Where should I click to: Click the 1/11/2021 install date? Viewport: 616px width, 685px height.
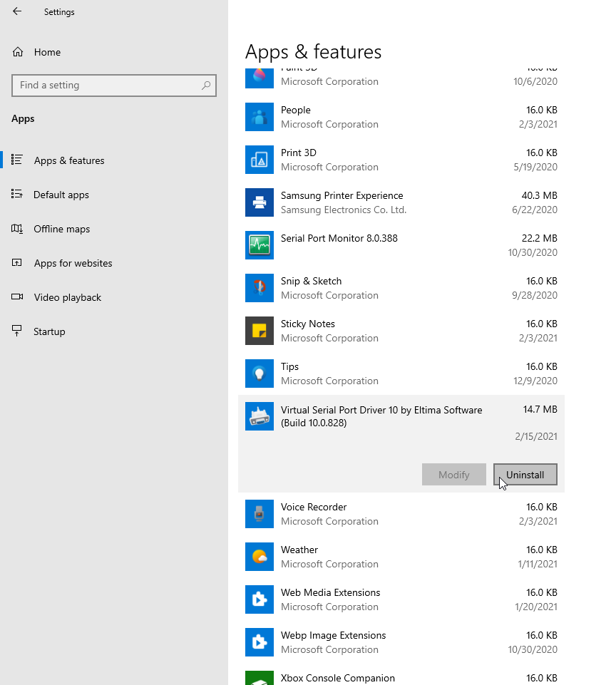pos(538,564)
